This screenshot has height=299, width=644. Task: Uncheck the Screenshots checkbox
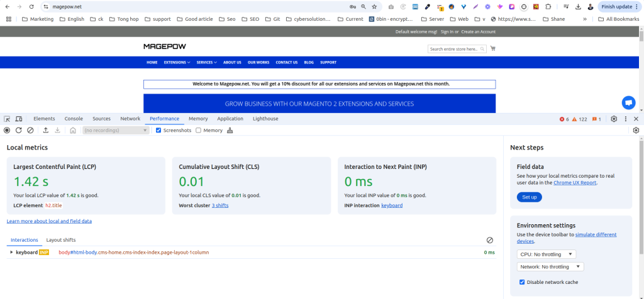click(158, 130)
